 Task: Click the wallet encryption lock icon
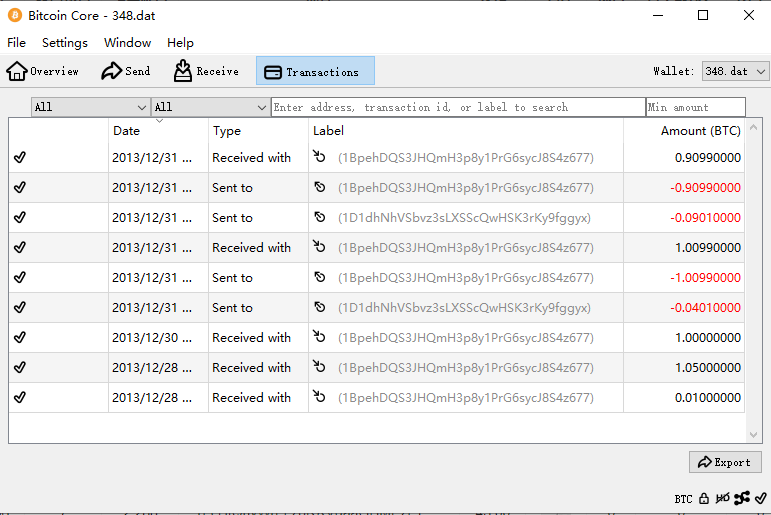click(x=704, y=498)
